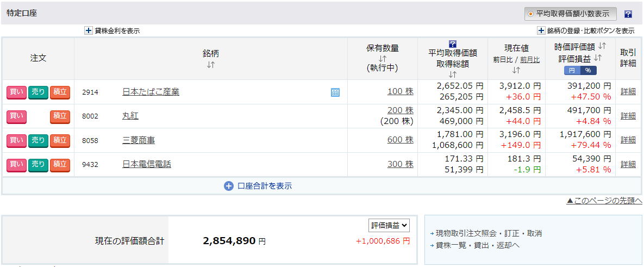Click stock code 9432
Viewport: 644px width, 267px height.
(90, 165)
